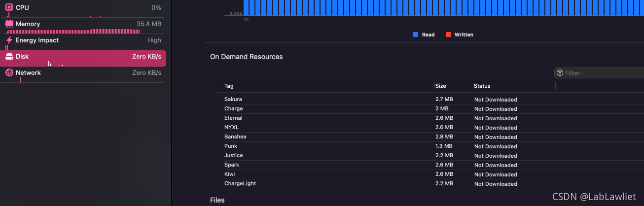Sort resources by Status column header

482,86
